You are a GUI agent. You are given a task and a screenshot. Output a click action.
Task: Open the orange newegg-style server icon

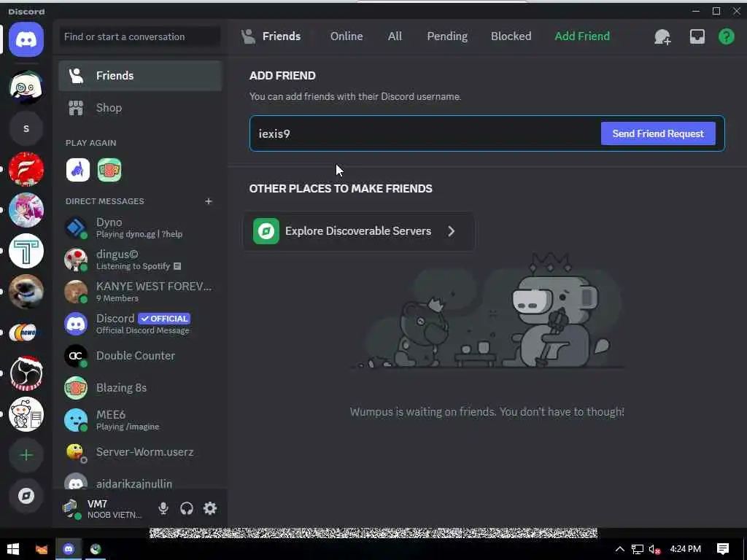26,332
